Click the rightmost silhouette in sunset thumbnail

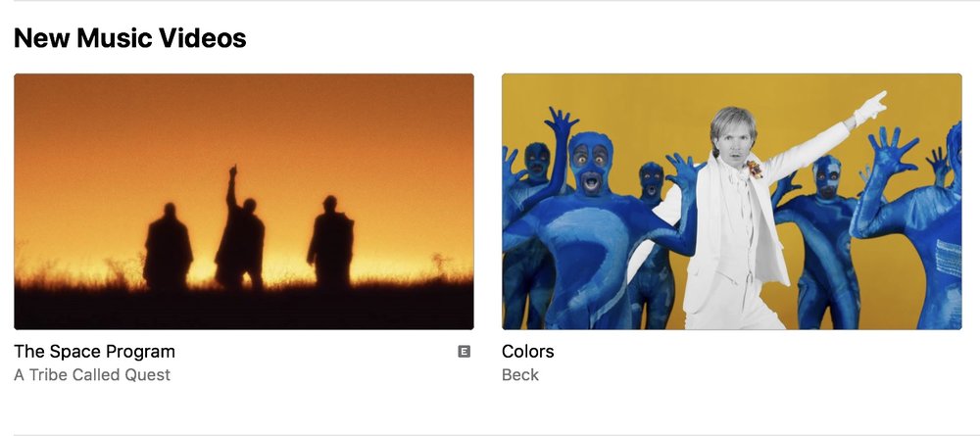pos(330,242)
